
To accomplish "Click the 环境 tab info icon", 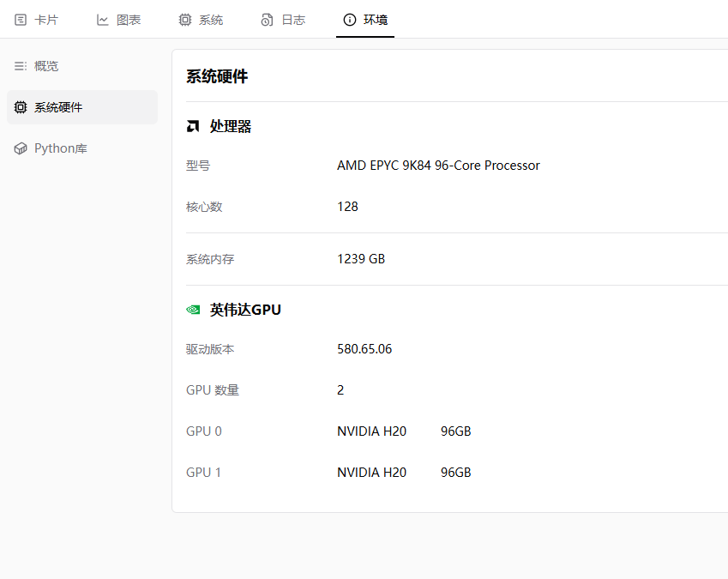I will 349,20.
